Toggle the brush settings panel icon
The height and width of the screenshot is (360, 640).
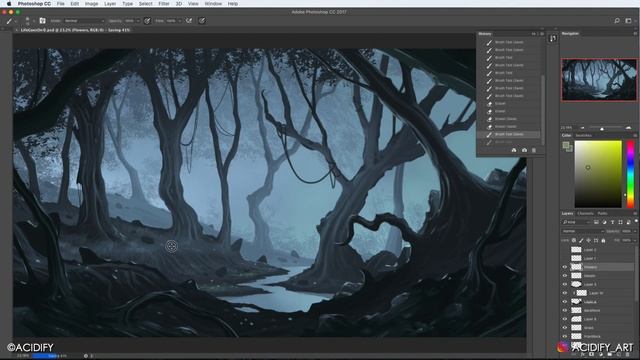42,20
